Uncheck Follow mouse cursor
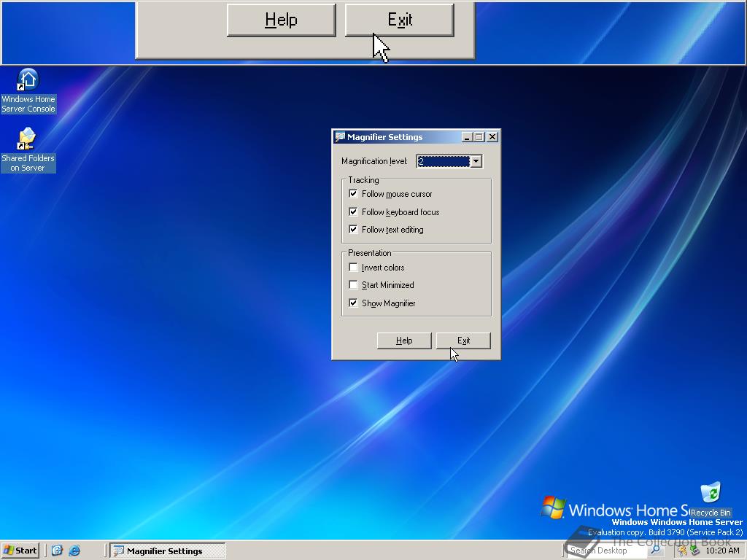 (353, 193)
